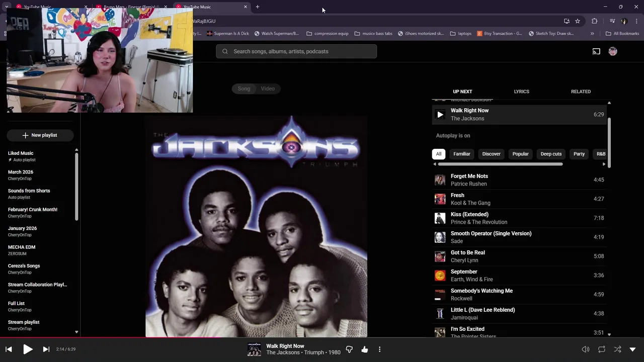
Task: Select the All filter chip
Action: tap(439, 154)
